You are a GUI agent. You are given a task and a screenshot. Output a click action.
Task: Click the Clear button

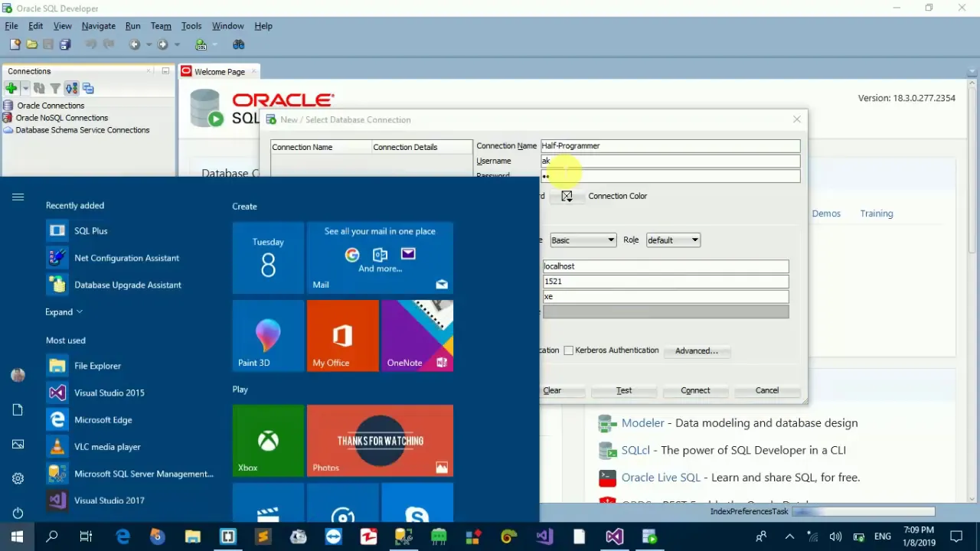point(552,390)
